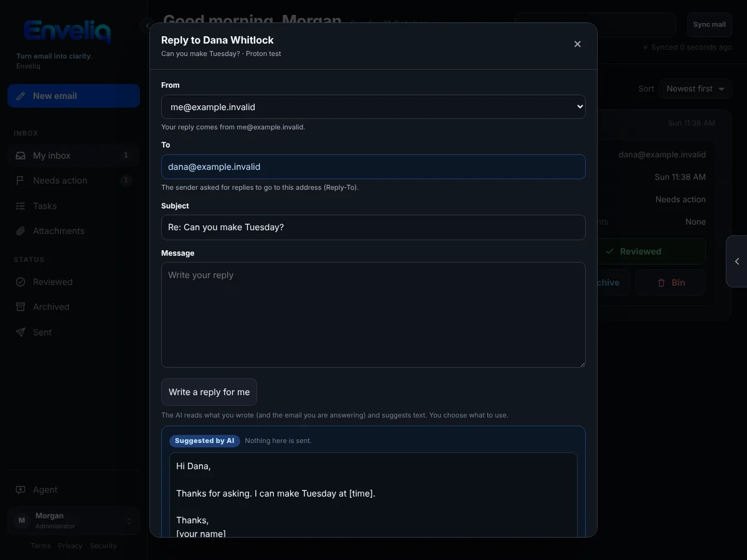This screenshot has height=560, width=747.
Task: Open the Sent folder
Action: click(73, 332)
